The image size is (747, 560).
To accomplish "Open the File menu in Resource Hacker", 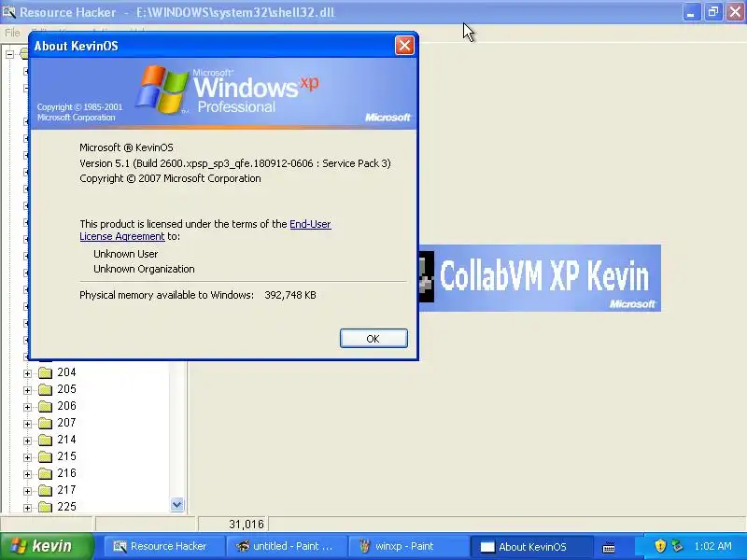I will (12, 33).
